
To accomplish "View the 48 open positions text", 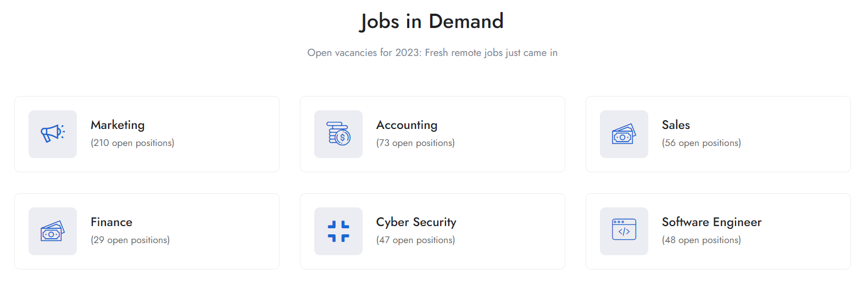I will tap(701, 240).
